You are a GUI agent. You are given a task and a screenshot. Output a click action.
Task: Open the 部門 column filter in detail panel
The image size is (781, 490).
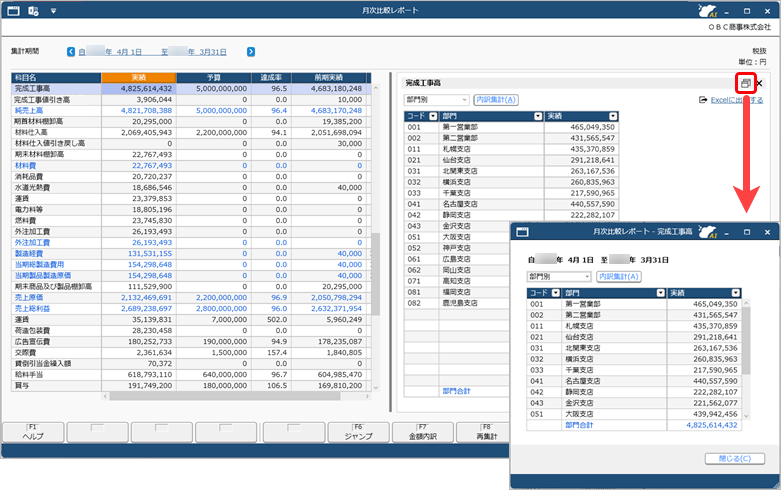(538, 116)
